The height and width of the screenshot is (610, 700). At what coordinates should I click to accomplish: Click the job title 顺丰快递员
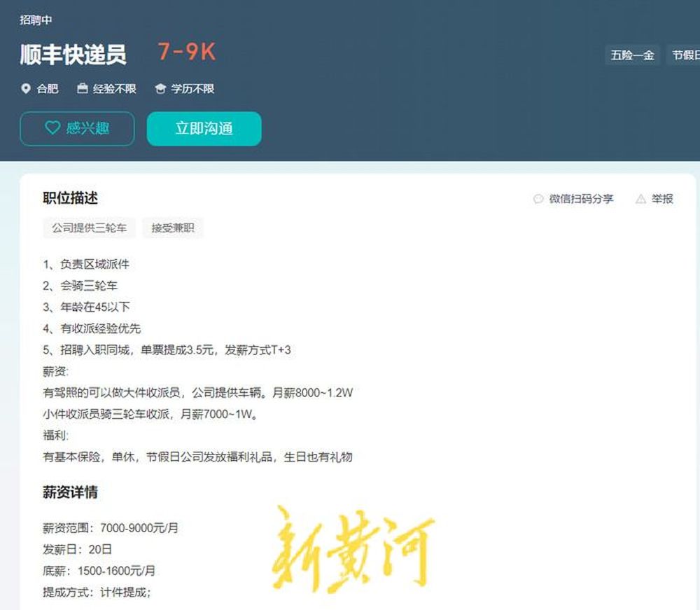[x=73, y=54]
